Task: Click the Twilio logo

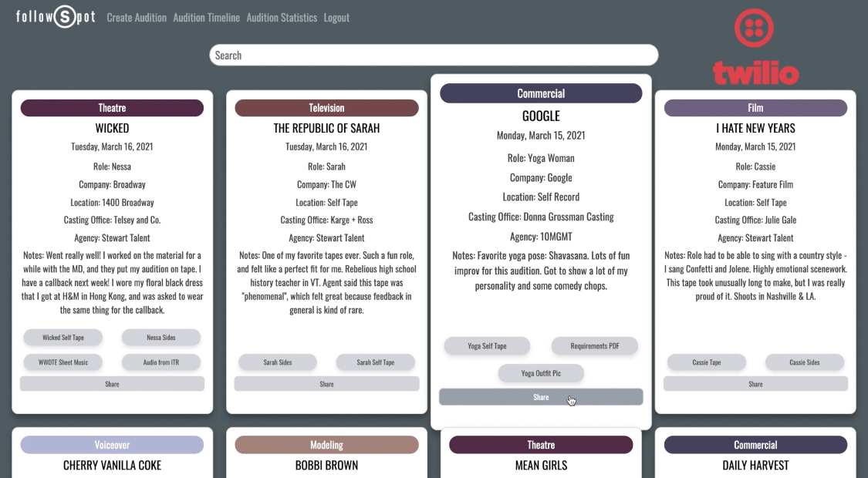Action: click(x=755, y=48)
